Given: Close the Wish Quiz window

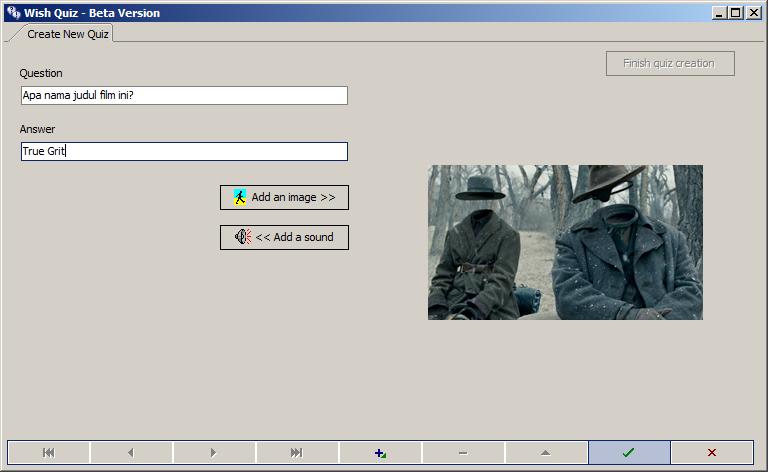Looking at the screenshot, I should click(x=754, y=13).
